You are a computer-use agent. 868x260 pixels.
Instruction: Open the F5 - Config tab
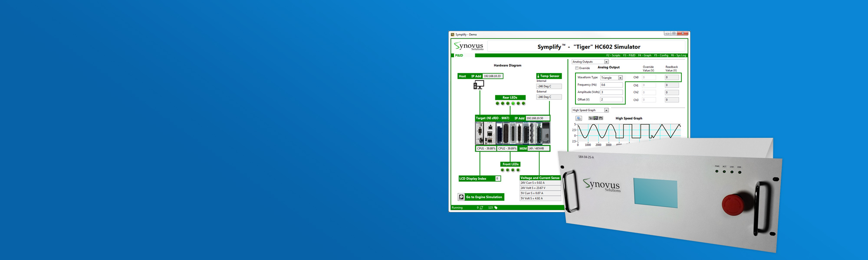point(661,55)
